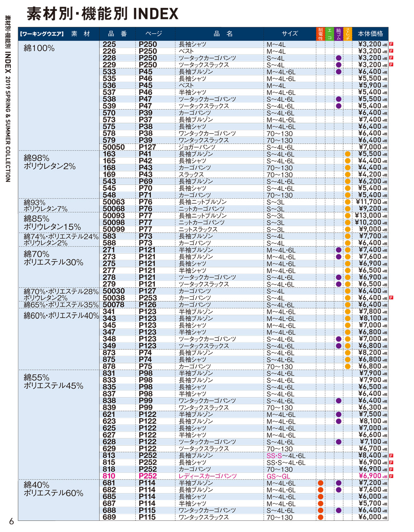Click the 綿65%·ポリエステル35% material label
The image size is (414, 532).
pyautogui.click(x=61, y=305)
